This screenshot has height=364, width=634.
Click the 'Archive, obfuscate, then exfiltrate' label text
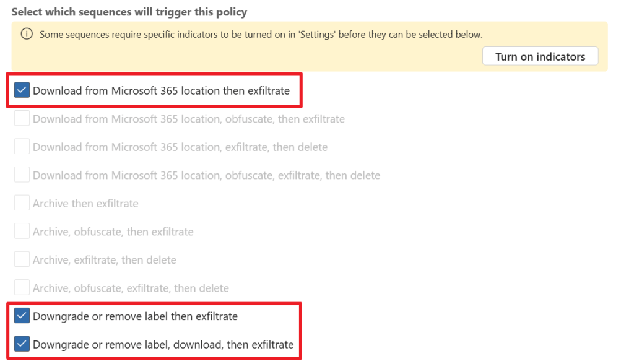(113, 232)
